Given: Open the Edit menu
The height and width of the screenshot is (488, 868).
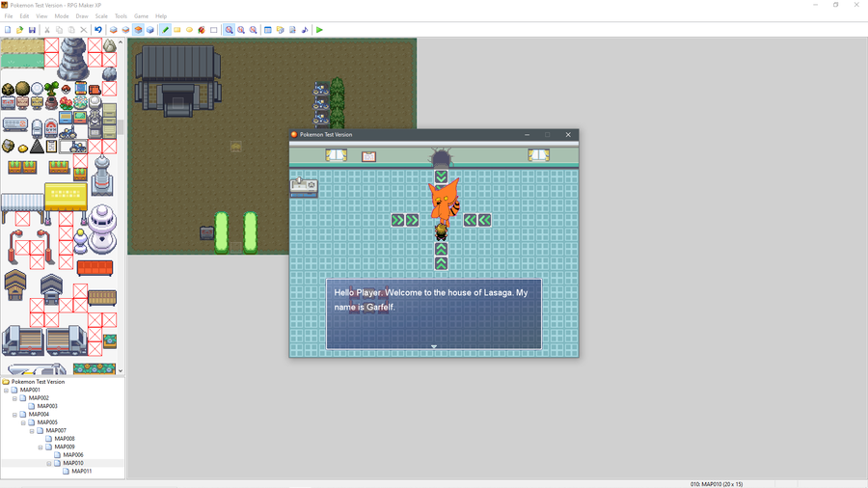Looking at the screenshot, I should tap(24, 16).
